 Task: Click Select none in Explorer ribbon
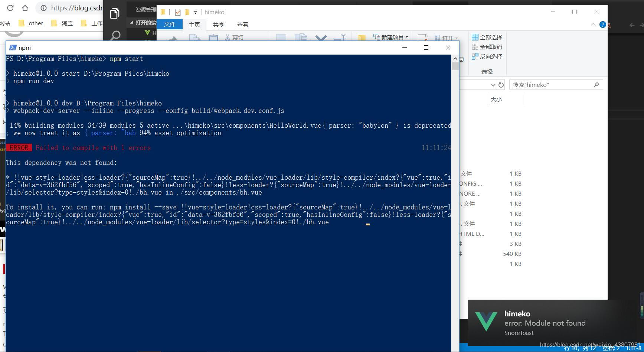[x=487, y=47]
